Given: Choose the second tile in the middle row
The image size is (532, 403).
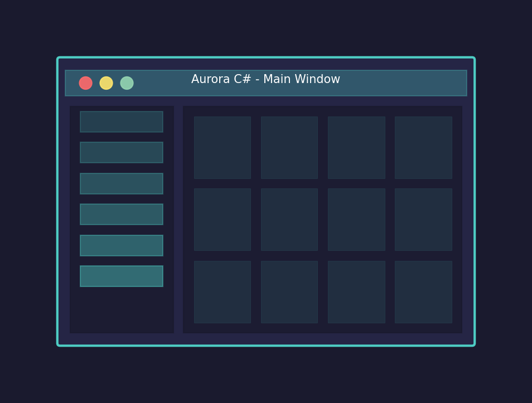Looking at the screenshot, I should pos(289,219).
